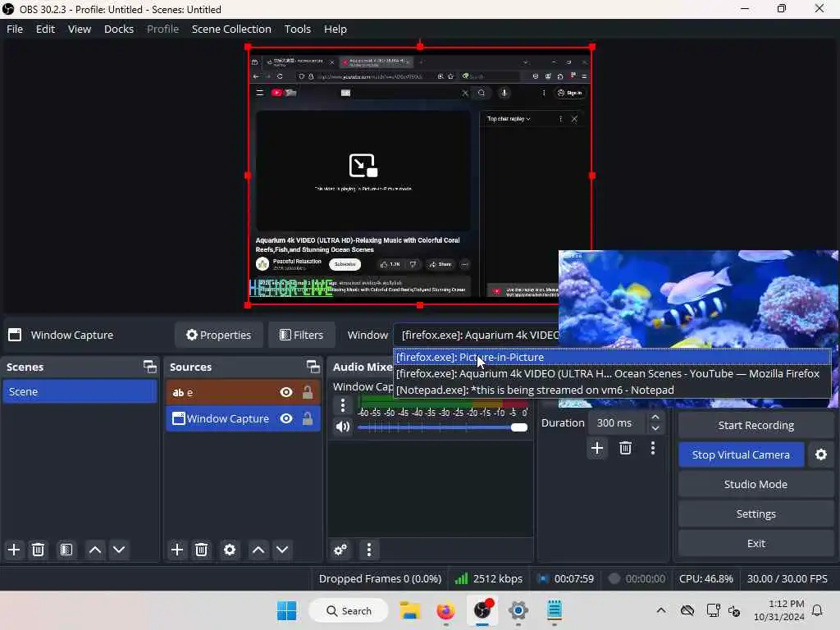Open the View menu
The image size is (840, 630).
click(80, 29)
